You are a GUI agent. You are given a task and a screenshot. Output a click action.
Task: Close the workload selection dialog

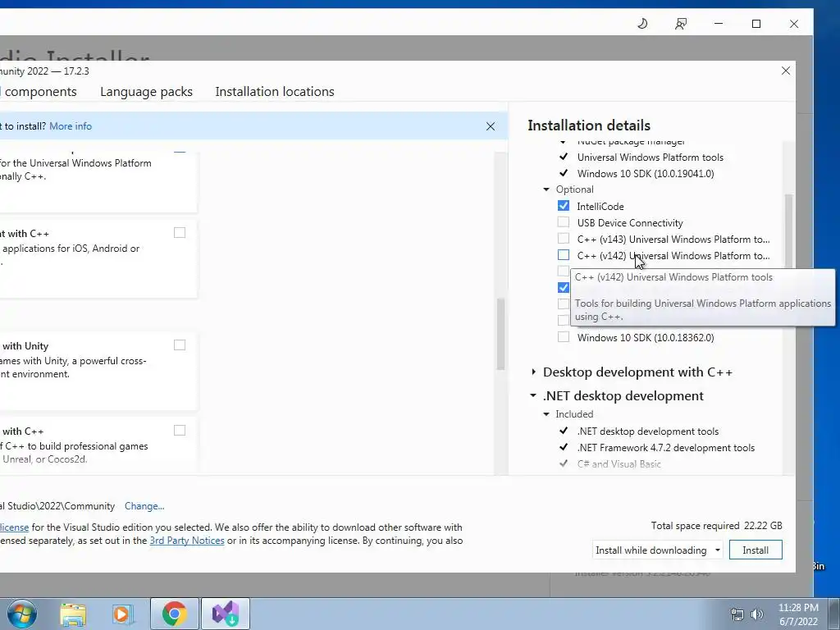[785, 71]
